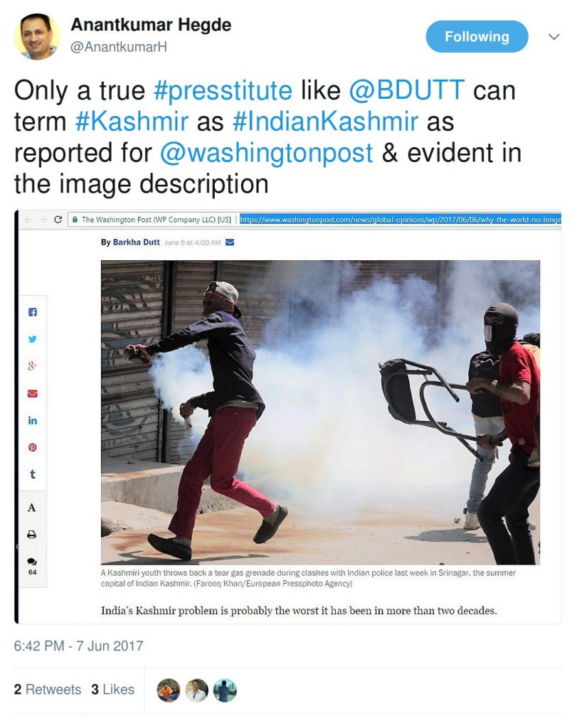The image size is (572, 728).
Task: Click the red email share icon
Action: point(33,393)
